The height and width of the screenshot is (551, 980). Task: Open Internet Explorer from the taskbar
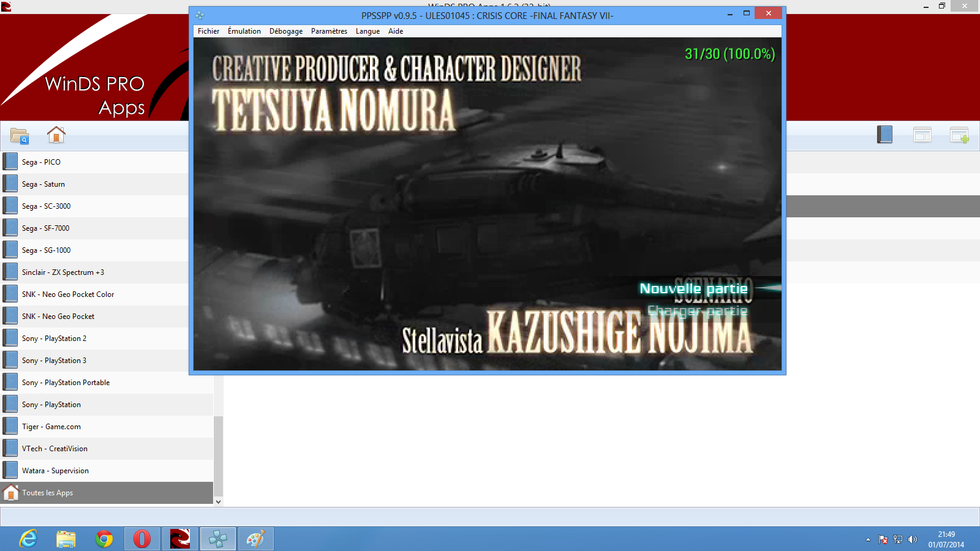(28, 539)
